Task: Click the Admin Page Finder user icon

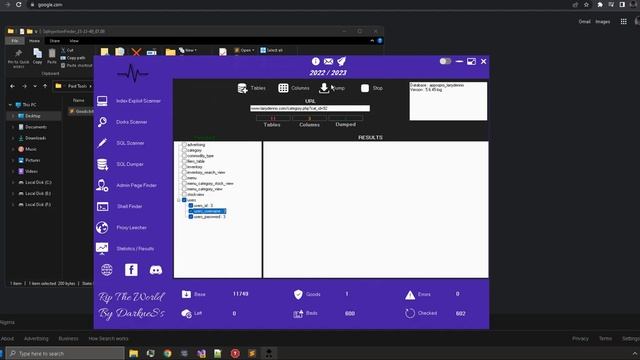Action: point(102,185)
